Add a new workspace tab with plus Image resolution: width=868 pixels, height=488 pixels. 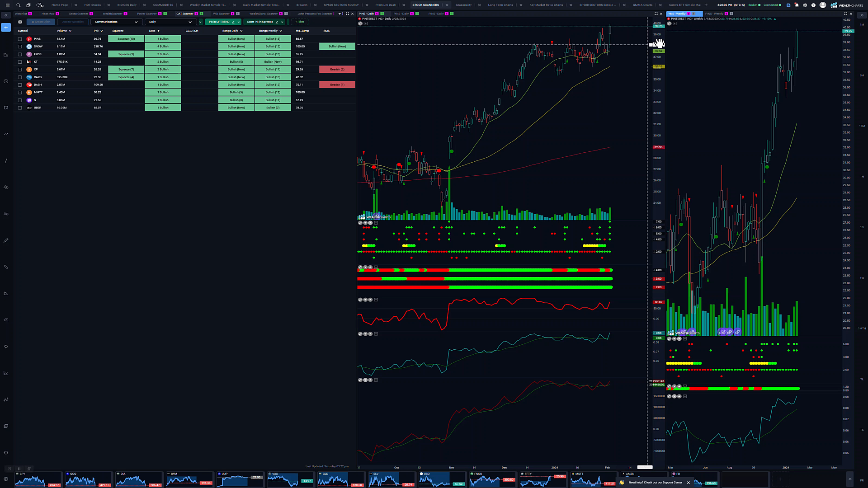pos(706,5)
